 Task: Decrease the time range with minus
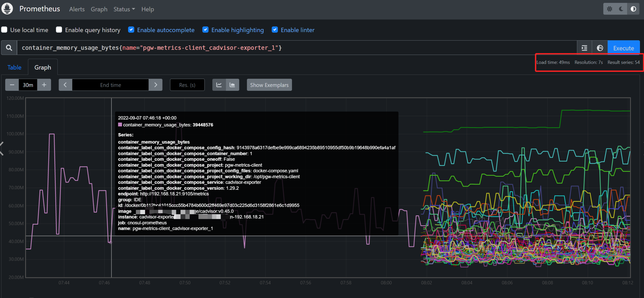[12, 85]
